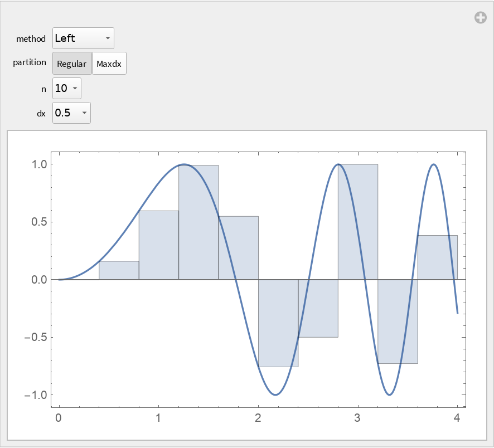The height and width of the screenshot is (448, 494).
Task: Click the partition label
Action: (x=29, y=62)
